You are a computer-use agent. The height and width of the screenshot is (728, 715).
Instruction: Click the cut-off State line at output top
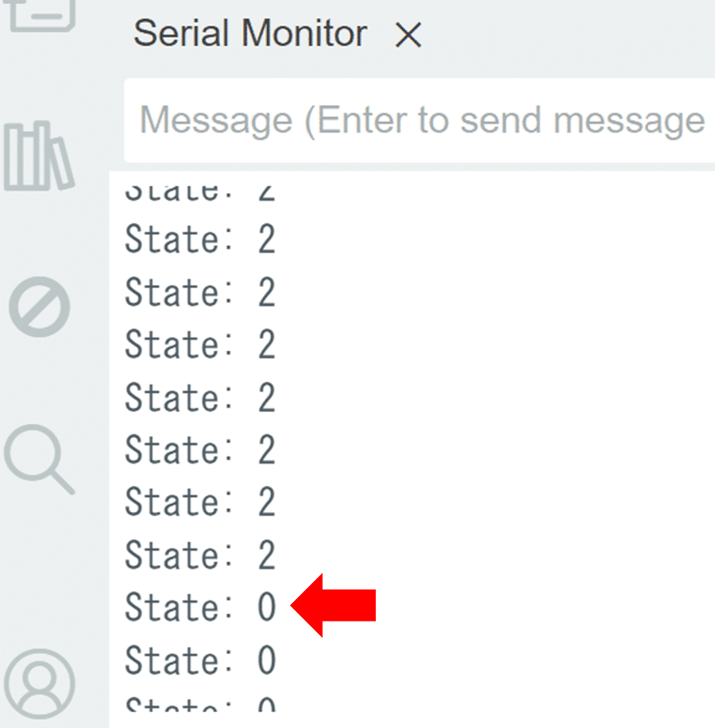coord(200,192)
